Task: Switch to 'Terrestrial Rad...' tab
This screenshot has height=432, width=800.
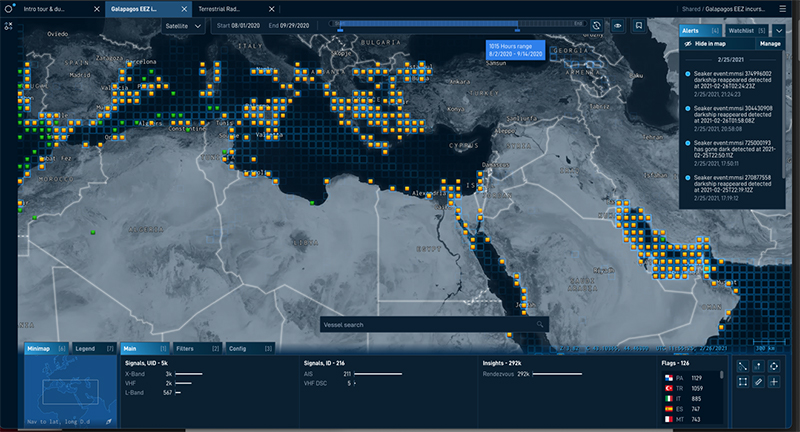Action: 219,9
